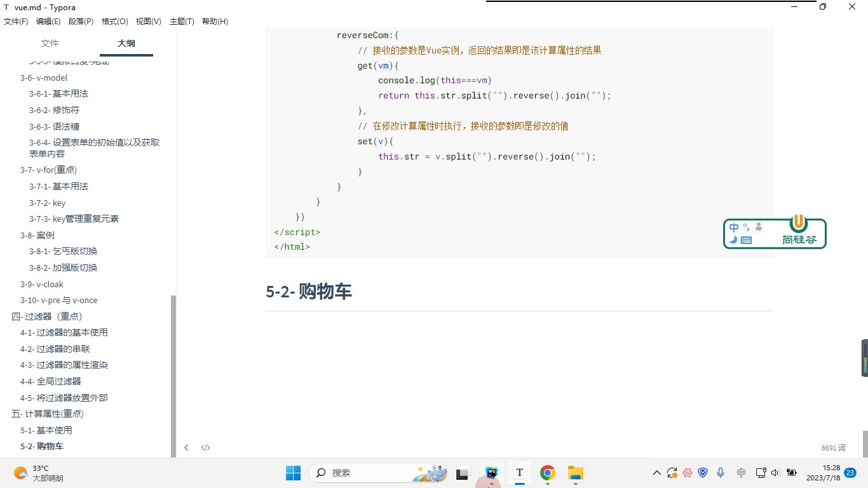
Task: Jump to outline item 3-7- v-for(重点)
Action: [x=48, y=170]
